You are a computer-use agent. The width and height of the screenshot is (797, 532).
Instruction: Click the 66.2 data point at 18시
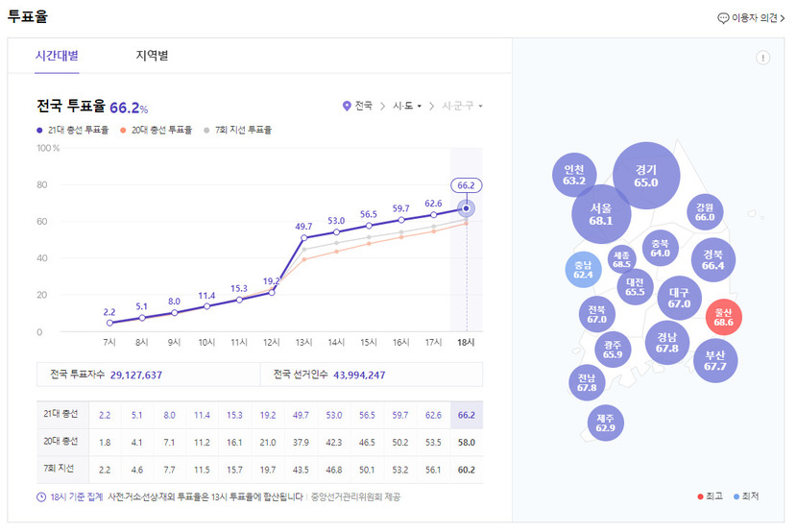[467, 207]
